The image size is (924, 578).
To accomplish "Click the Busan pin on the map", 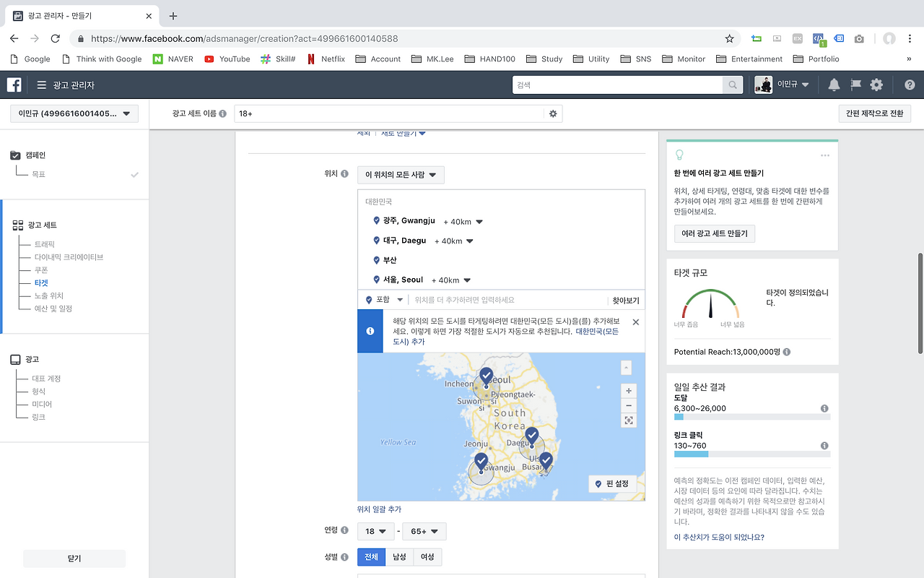I will 546,461.
